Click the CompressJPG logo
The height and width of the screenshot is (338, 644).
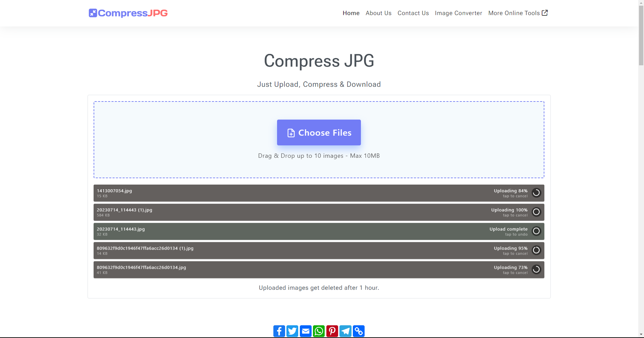click(128, 13)
